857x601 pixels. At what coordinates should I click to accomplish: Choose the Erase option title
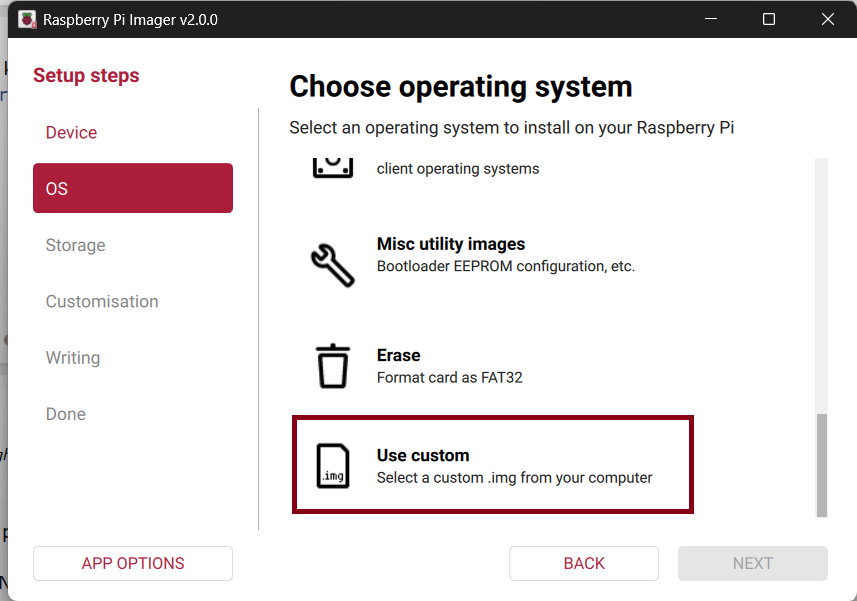point(398,355)
